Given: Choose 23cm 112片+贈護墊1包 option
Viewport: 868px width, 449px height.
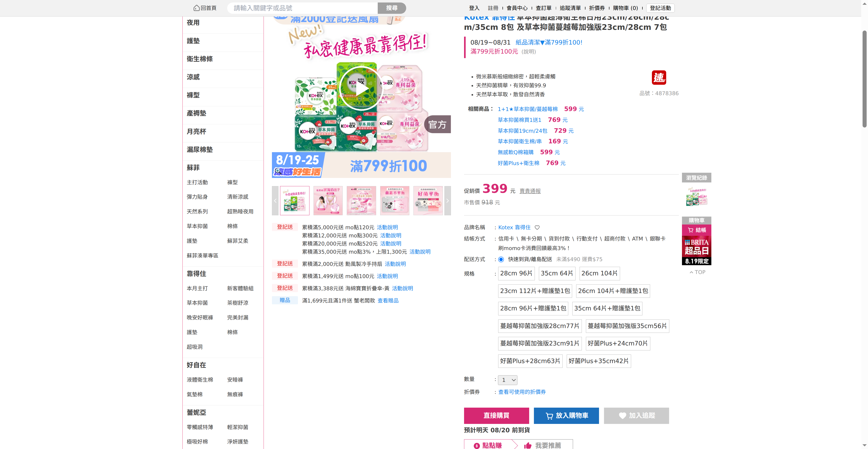Looking at the screenshot, I should [x=535, y=291].
